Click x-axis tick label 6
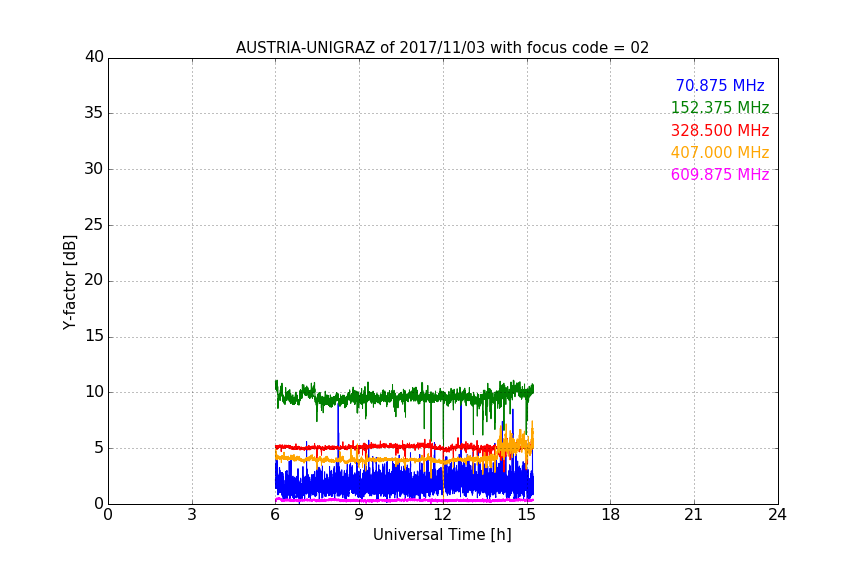Viewport: 864px width, 576px height. 276,515
